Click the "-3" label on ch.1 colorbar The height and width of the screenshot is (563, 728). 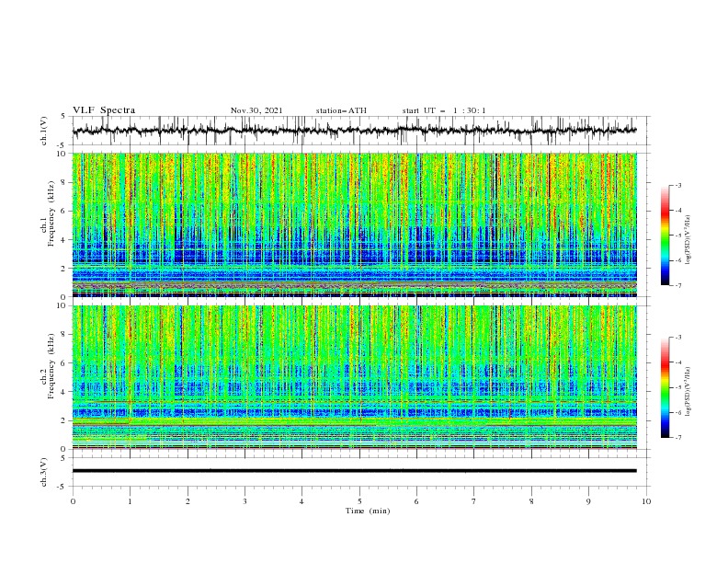678,185
